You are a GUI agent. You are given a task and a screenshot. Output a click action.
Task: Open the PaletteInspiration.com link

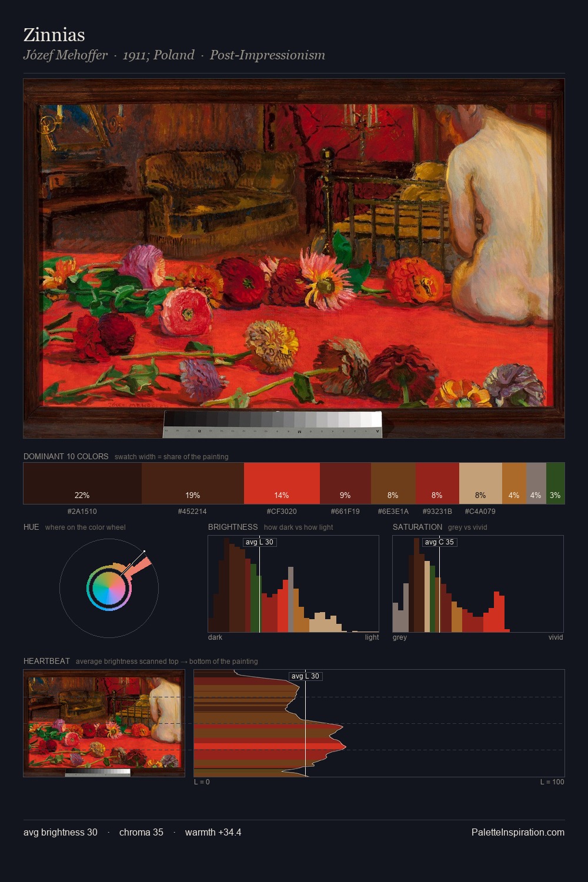point(518,833)
